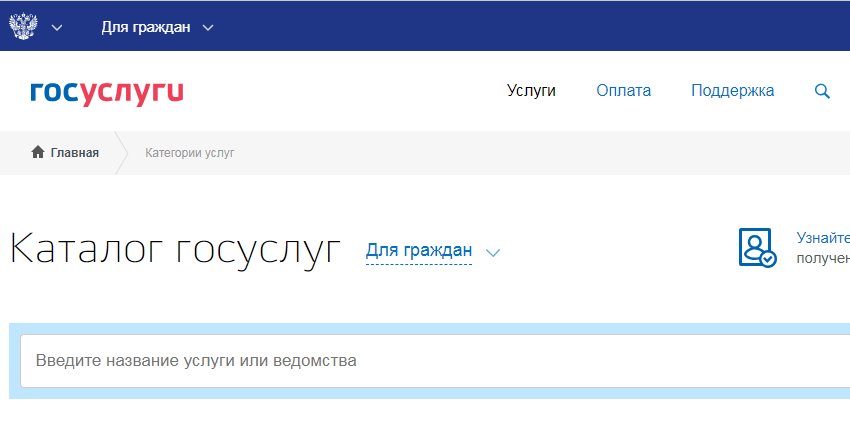
Task: Expand the chevron next to the emblem
Action: (57, 28)
